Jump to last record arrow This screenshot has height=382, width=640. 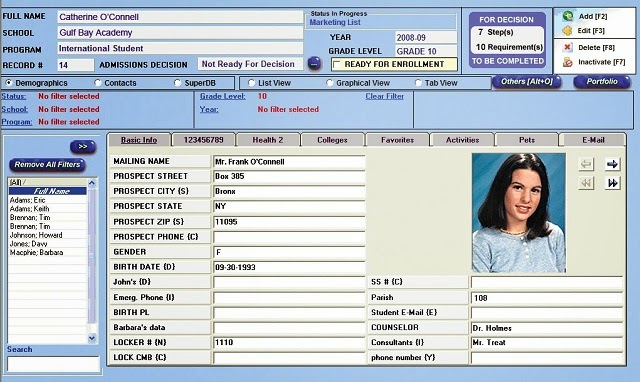click(x=612, y=183)
